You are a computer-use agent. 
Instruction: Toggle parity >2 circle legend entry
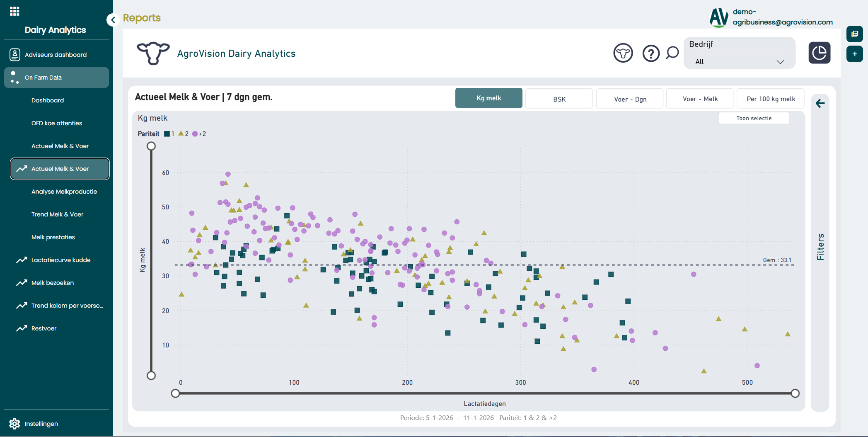coord(199,134)
